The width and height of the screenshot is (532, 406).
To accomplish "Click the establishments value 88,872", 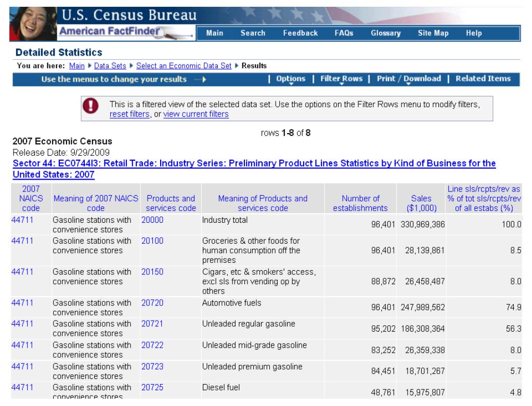I will (383, 282).
